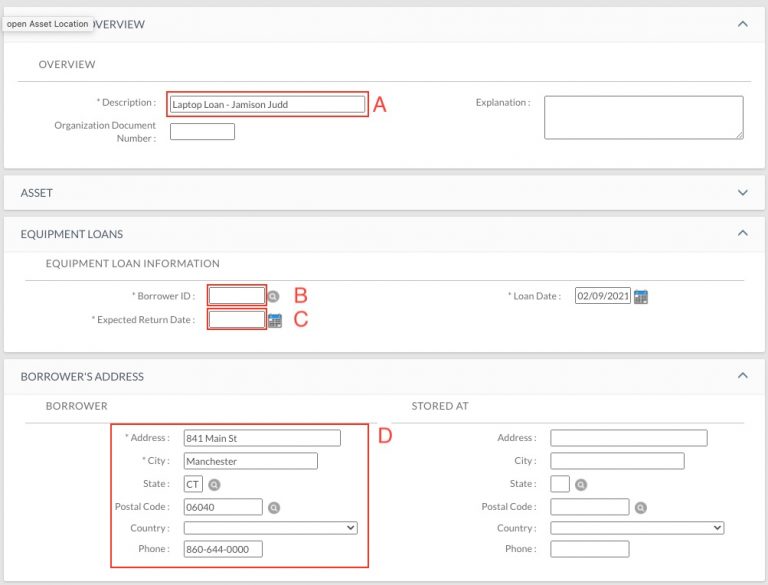This screenshot has height=585, width=768.
Task: Click the Description text field
Action: click(x=267, y=103)
